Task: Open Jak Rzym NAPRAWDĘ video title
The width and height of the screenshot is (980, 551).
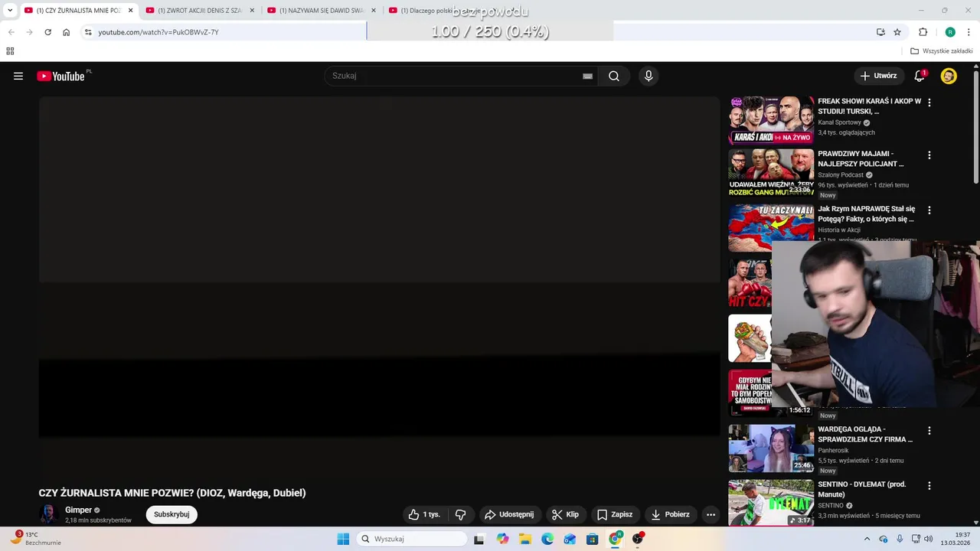Action: click(867, 214)
